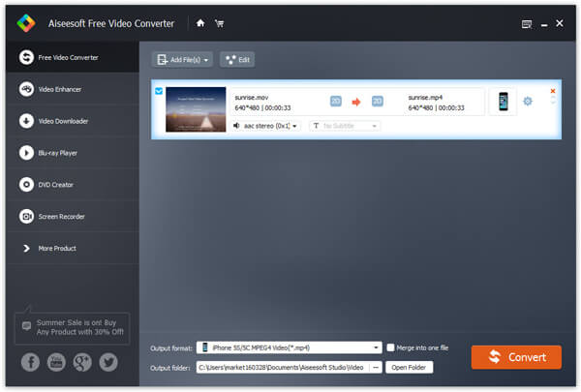Open DVD Creator from sidebar
Screen dimensions: 581x392
tap(73, 185)
